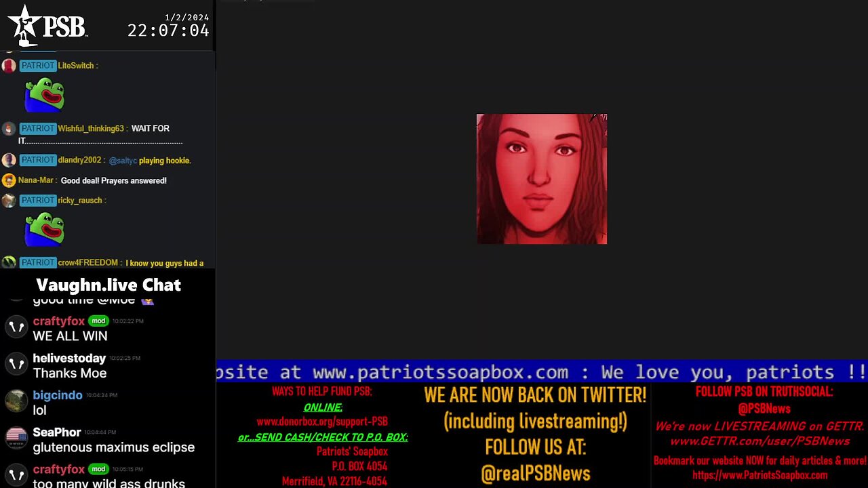Click the @realPSBNews Twitter handle
Viewport: 868px width, 488px height.
point(536,474)
